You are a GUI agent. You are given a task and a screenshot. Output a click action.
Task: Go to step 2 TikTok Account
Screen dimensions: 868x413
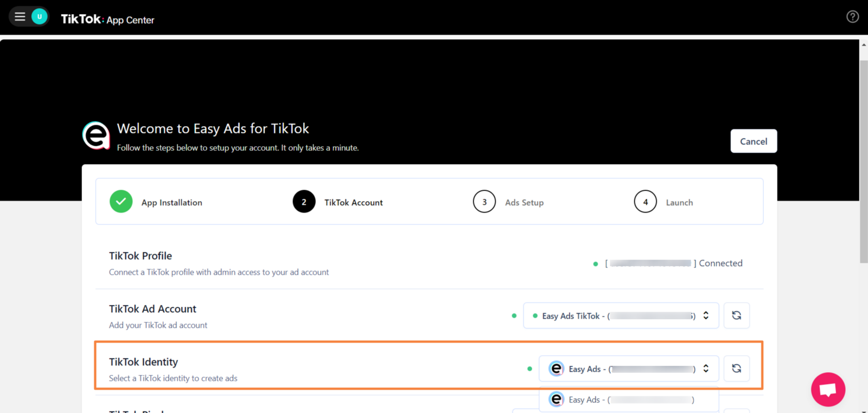pos(338,202)
